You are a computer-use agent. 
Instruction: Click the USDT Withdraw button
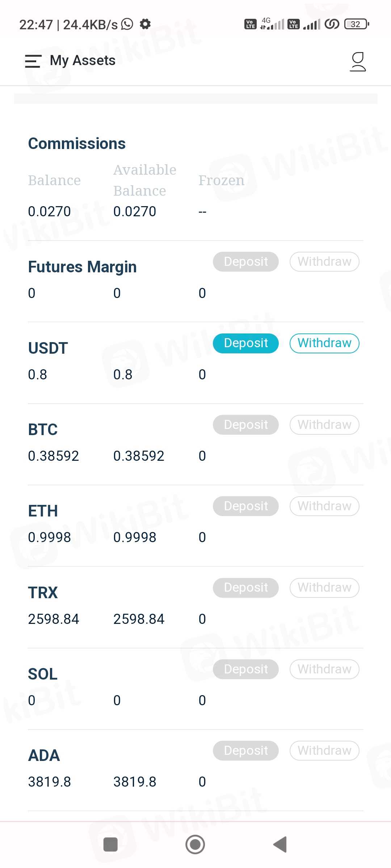324,343
